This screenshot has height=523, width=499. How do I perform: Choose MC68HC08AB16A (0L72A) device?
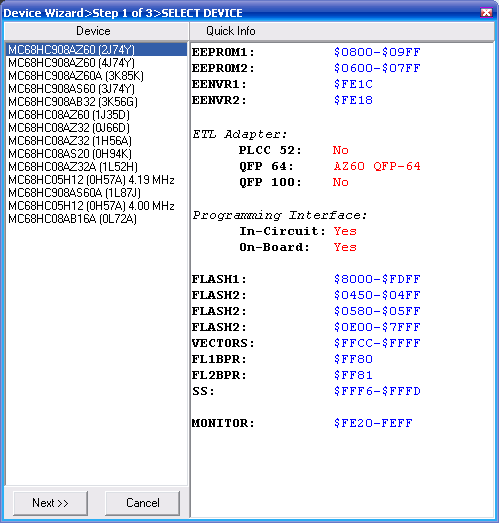(x=96, y=219)
